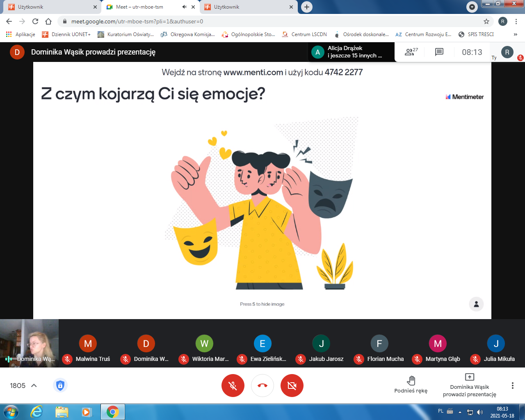The height and width of the screenshot is (420, 525).
Task: Hang up with the red leave call button
Action: [x=262, y=386]
